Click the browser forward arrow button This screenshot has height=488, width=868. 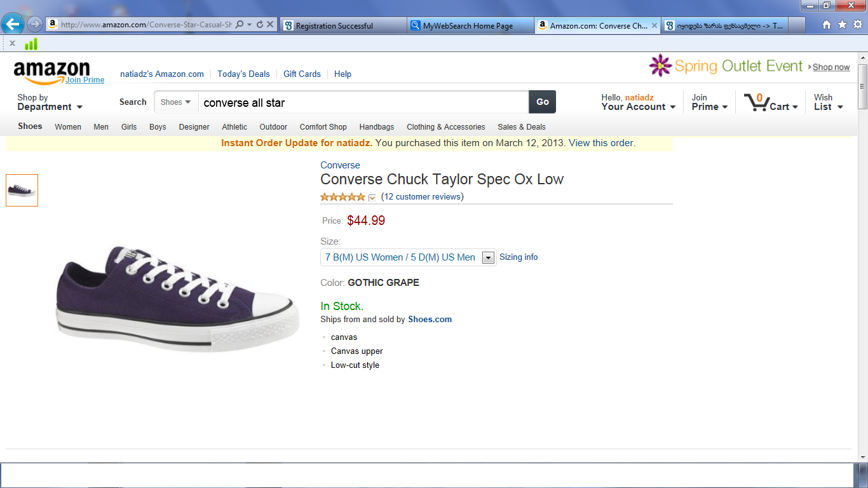(x=35, y=25)
